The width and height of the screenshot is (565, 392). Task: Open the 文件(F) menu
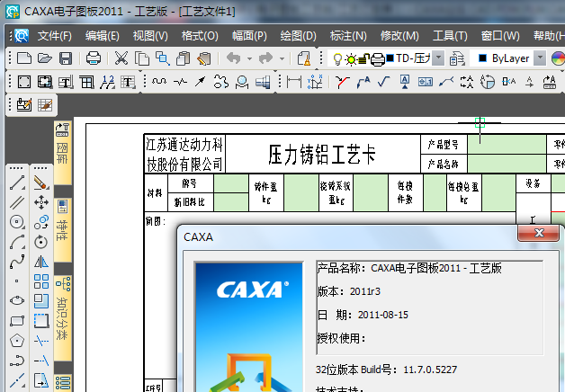pos(54,36)
